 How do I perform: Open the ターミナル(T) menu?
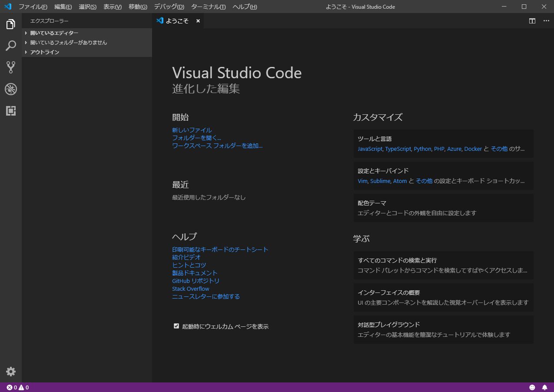point(208,7)
